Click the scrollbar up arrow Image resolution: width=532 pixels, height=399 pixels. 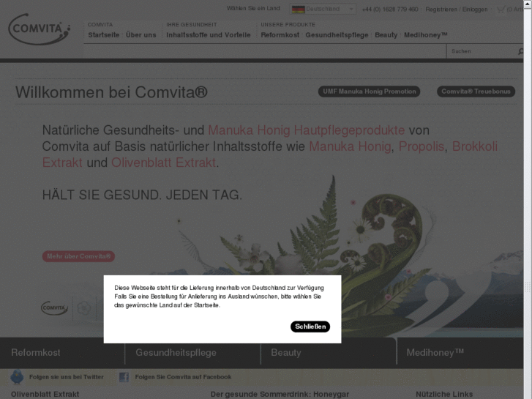(528, 3)
